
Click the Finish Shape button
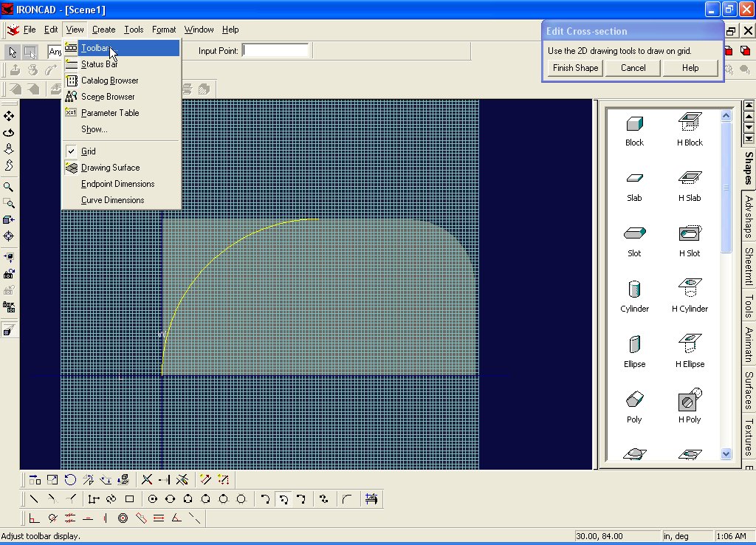[575, 68]
